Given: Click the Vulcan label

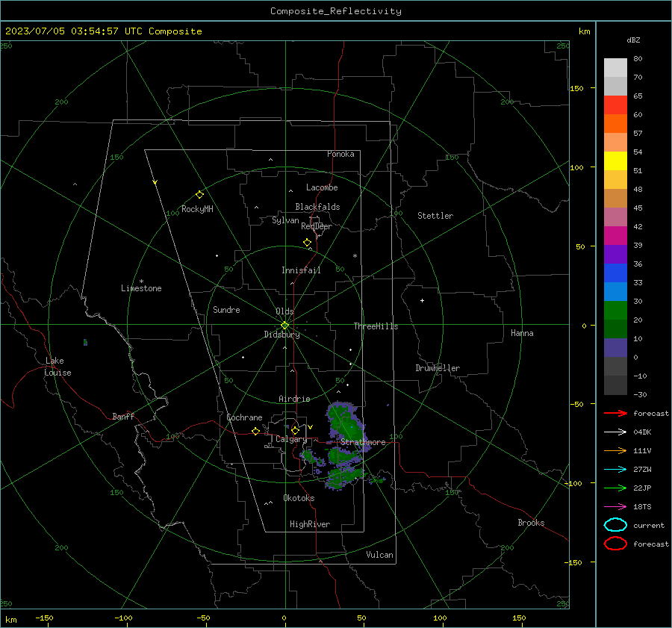Looking at the screenshot, I should (x=379, y=555).
